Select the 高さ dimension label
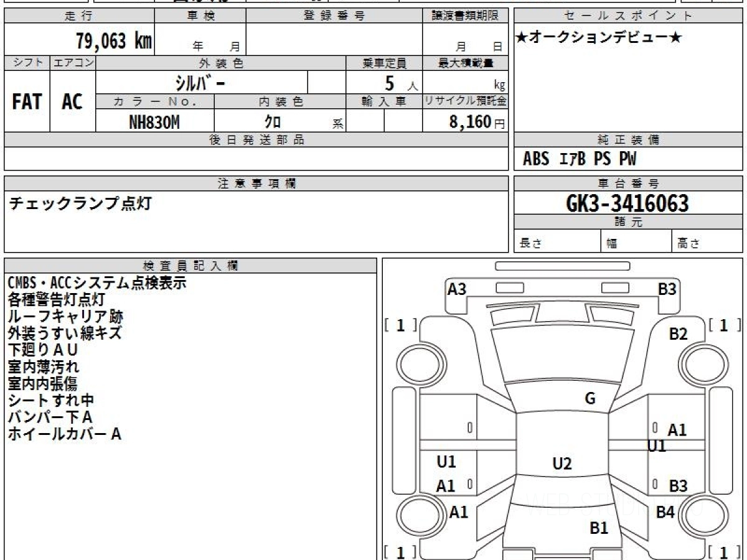The height and width of the screenshot is (560, 747). pos(689,244)
